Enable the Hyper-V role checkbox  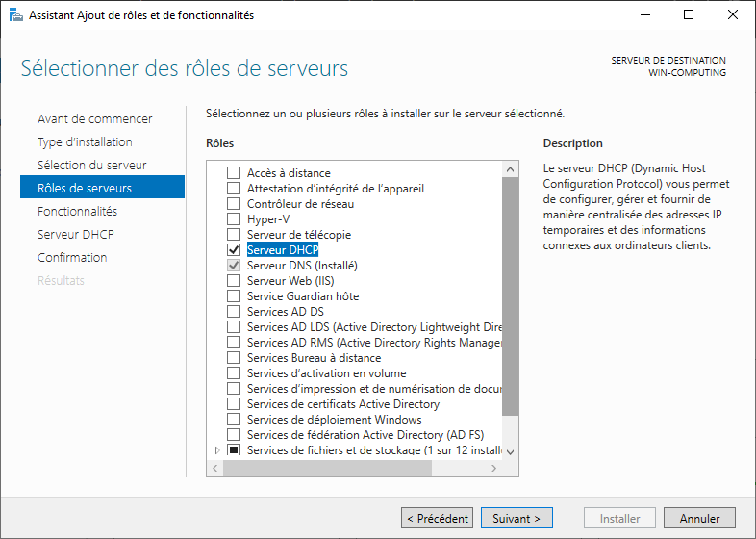(234, 219)
